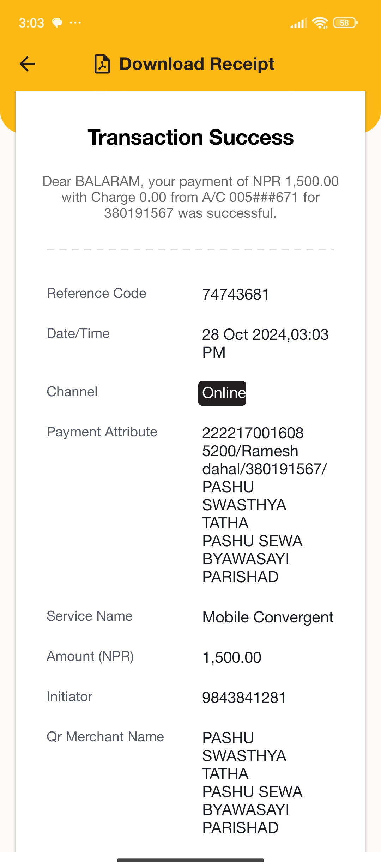Tap the Download Receipt label
The width and height of the screenshot is (381, 868).
coord(197,64)
